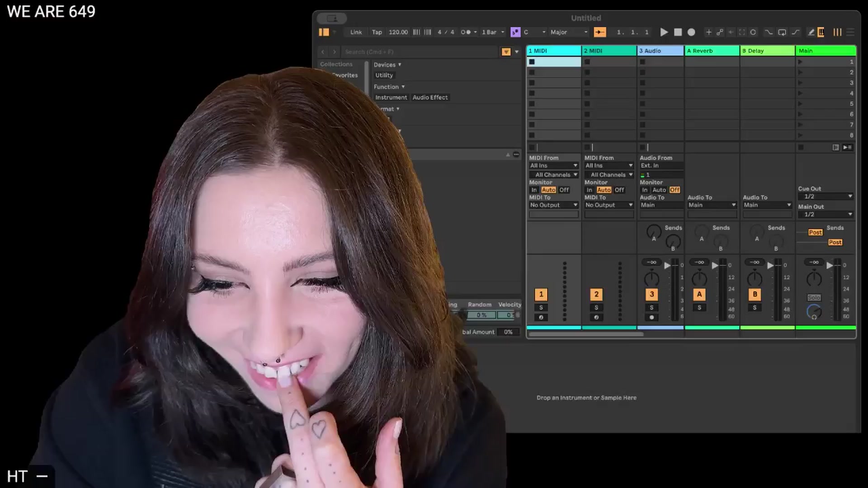The image size is (868, 488).
Task: Click the Search browser input field
Action: (420, 52)
